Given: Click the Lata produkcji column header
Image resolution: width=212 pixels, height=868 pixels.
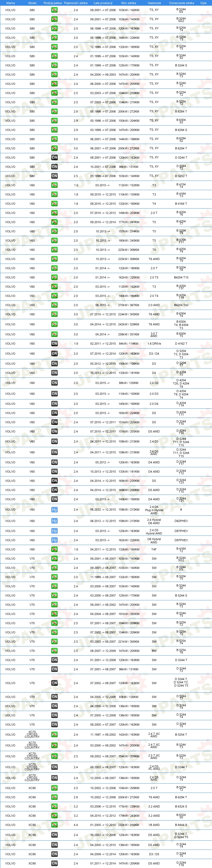Looking at the screenshot, I should pyautogui.click(x=103, y=3).
